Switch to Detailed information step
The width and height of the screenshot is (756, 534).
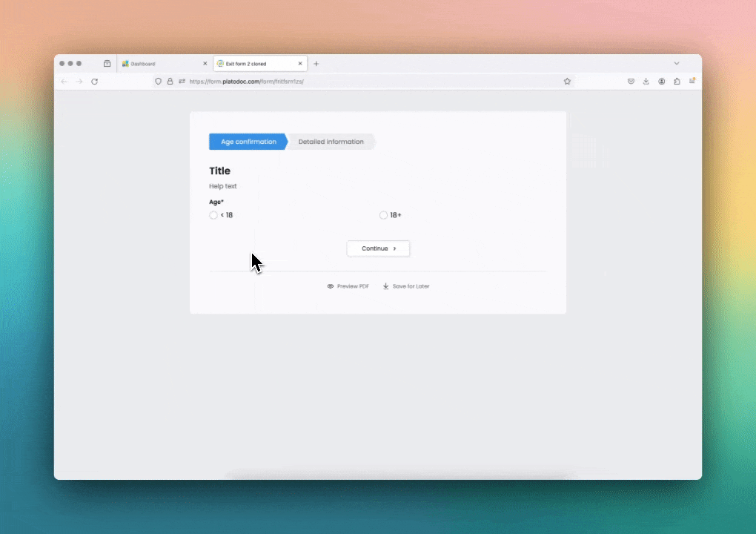tap(331, 142)
